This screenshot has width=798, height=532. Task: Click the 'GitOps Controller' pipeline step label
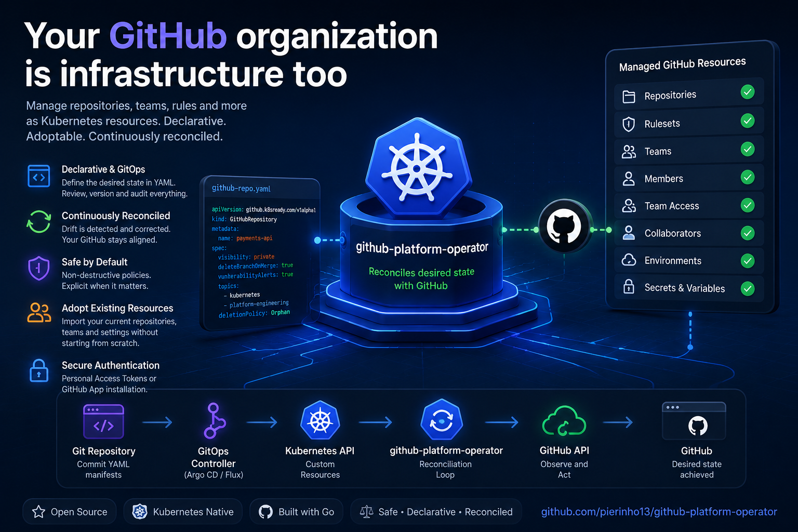(x=214, y=457)
